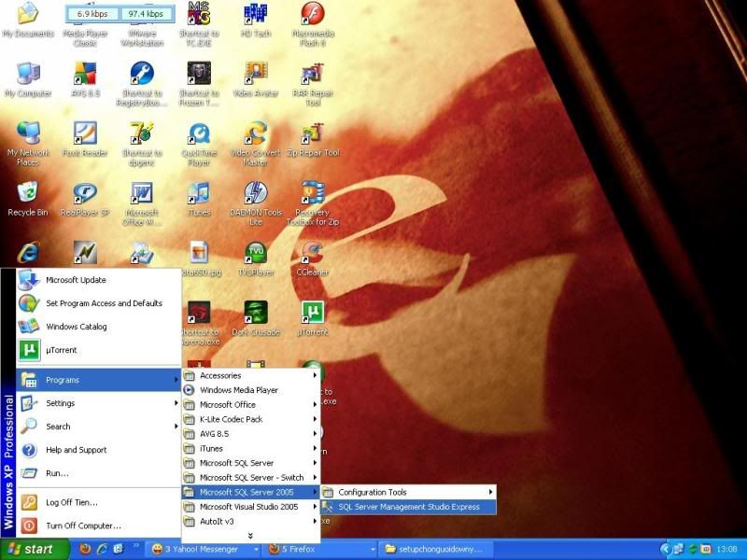
Task: Launch AVG 8.5 desktop icon
Action: click(x=85, y=79)
